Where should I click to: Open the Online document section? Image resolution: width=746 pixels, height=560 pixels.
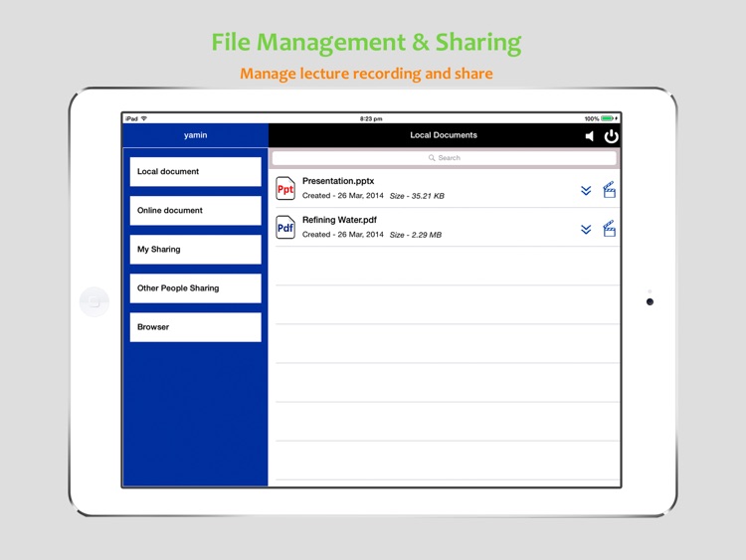click(196, 211)
